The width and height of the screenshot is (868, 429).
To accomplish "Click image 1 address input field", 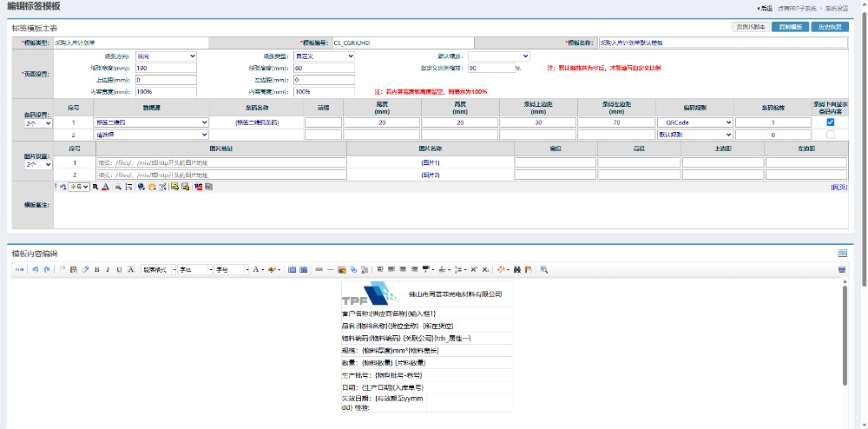I will point(221,162).
